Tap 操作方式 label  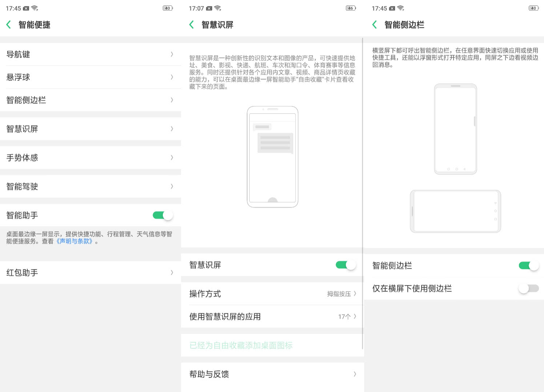click(205, 294)
